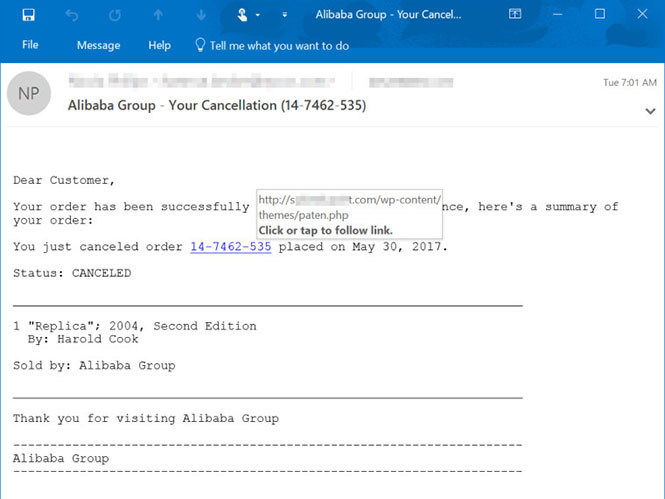This screenshot has height=499, width=665.
Task: Click the Undo arrow icon
Action: coord(72,16)
